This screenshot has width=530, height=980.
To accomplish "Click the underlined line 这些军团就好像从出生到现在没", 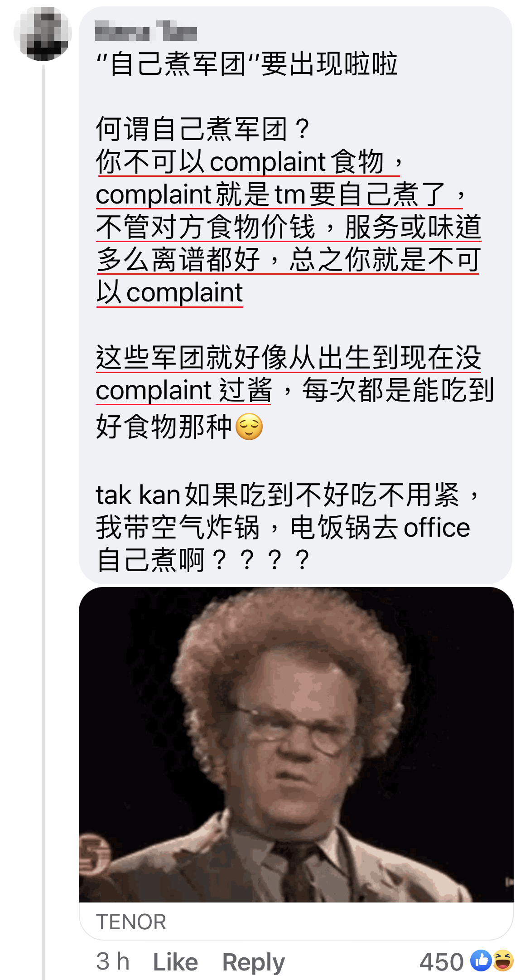I will (x=288, y=357).
